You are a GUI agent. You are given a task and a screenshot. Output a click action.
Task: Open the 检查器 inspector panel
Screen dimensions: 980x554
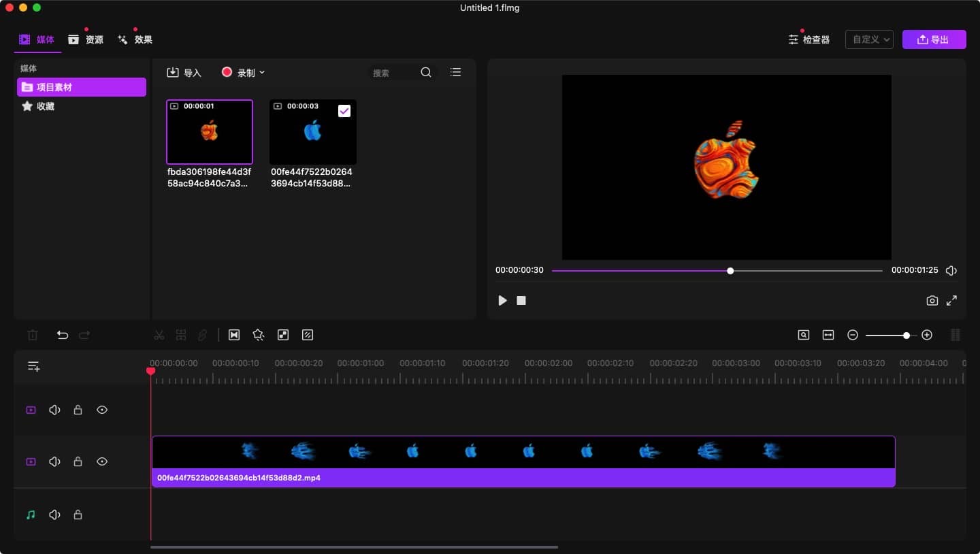(809, 39)
